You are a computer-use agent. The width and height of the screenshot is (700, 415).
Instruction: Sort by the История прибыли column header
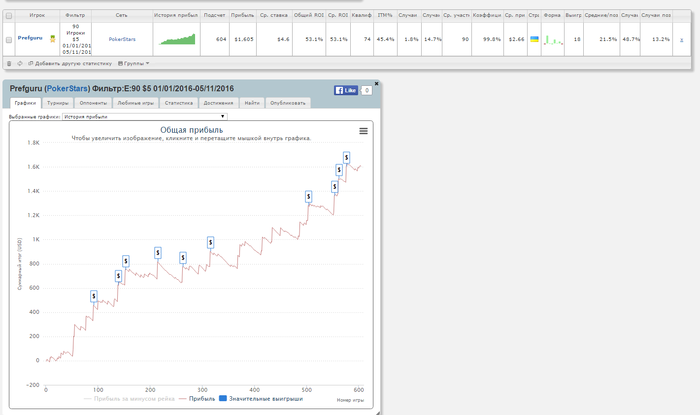click(176, 15)
